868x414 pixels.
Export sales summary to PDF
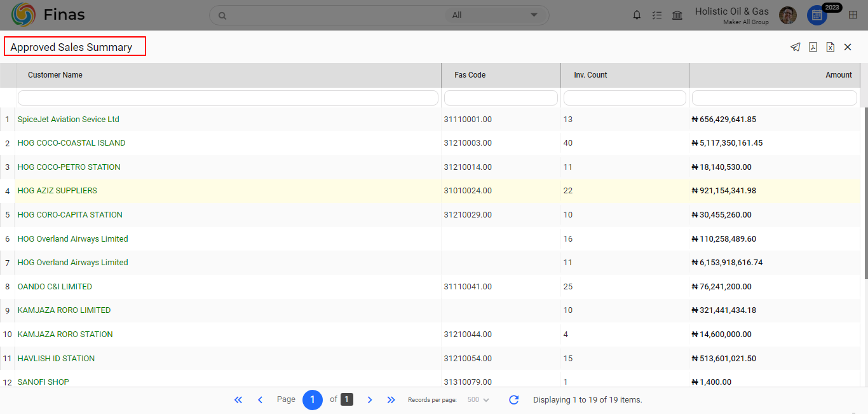click(x=813, y=47)
